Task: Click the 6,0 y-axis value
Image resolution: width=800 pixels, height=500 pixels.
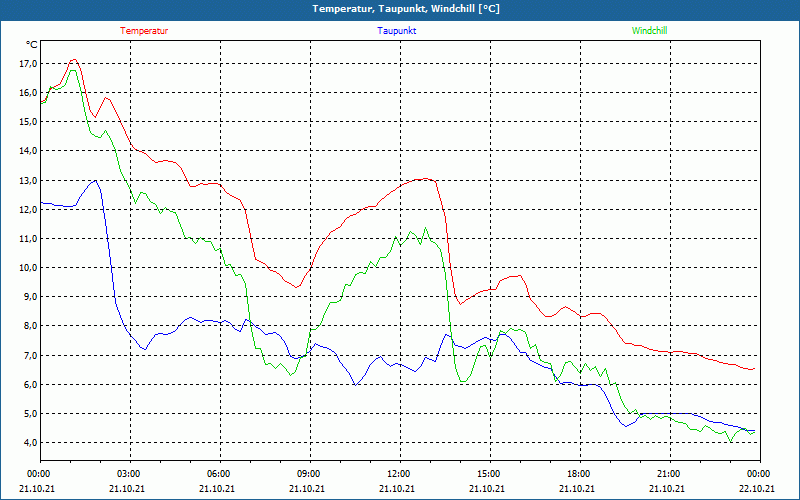Action: pos(30,385)
